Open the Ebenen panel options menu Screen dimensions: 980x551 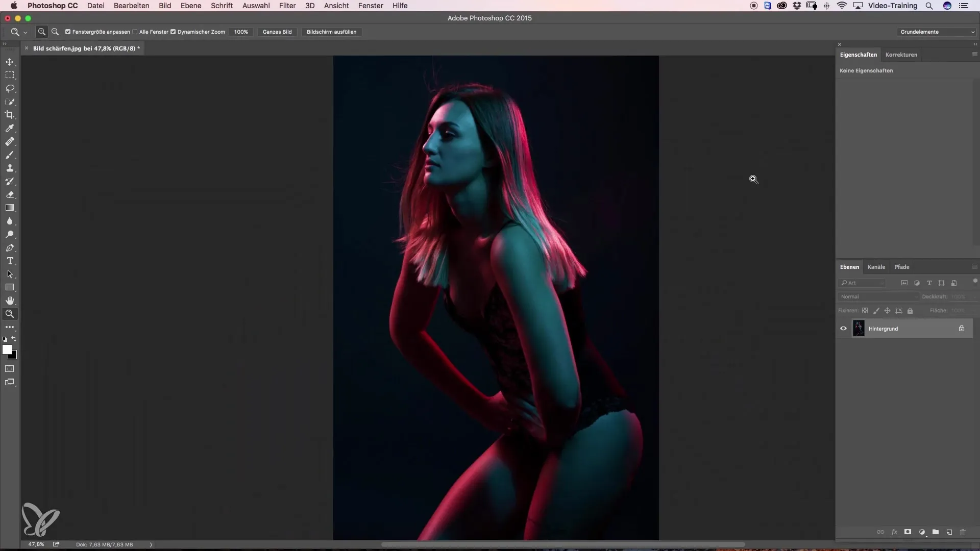(974, 267)
